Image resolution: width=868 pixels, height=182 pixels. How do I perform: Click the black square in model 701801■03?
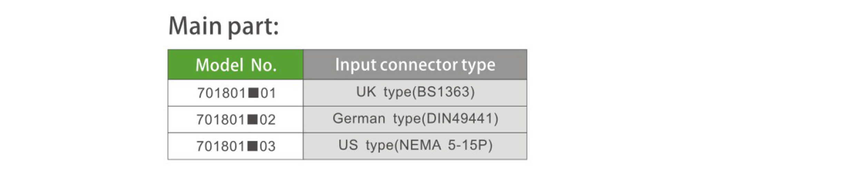[253, 146]
